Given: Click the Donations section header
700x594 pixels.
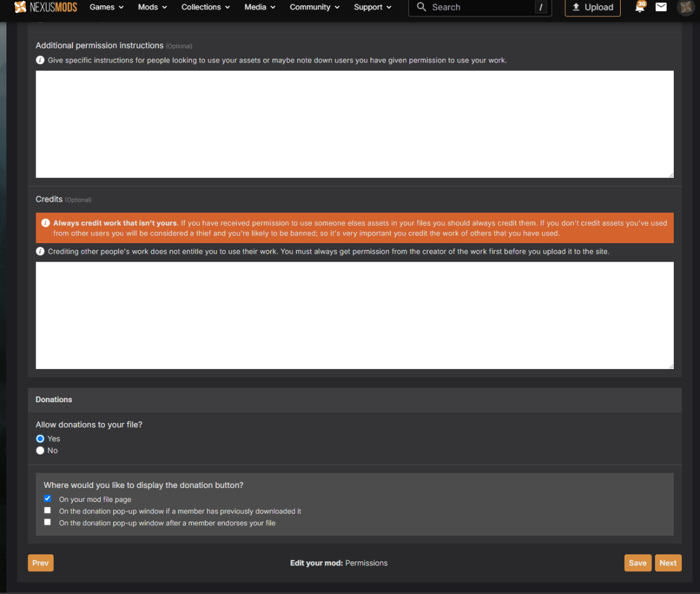Looking at the screenshot, I should tap(355, 399).
